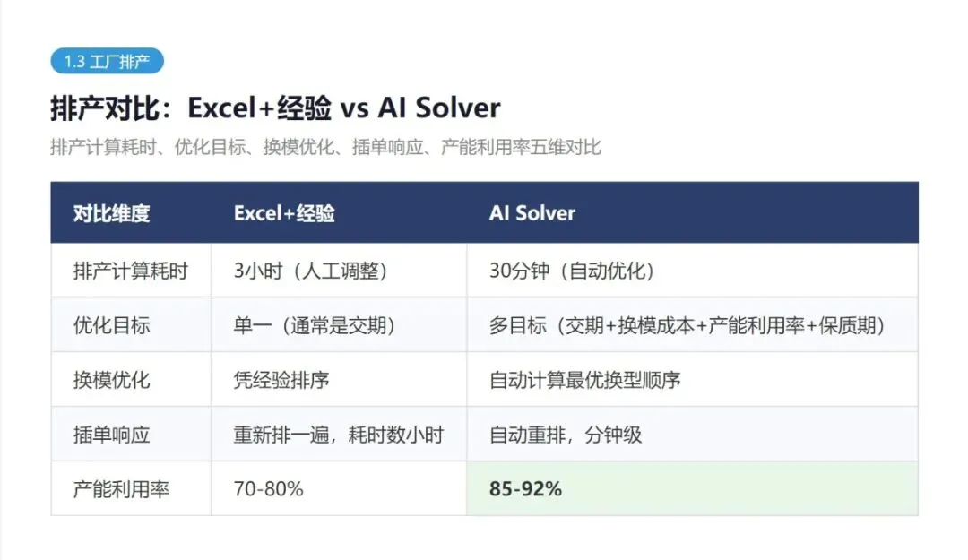Click the 排产计算耗时 row label
The image size is (968, 560).
coord(131,271)
